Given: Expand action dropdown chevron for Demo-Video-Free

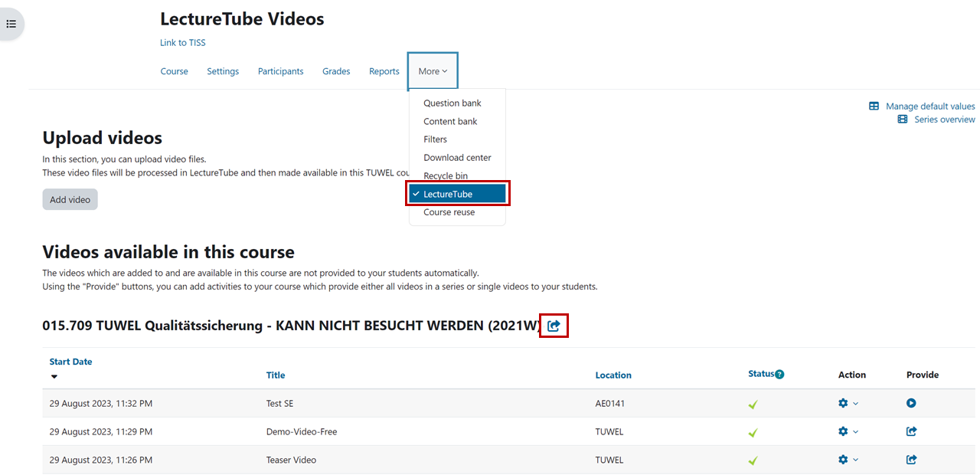Looking at the screenshot, I should 856,432.
